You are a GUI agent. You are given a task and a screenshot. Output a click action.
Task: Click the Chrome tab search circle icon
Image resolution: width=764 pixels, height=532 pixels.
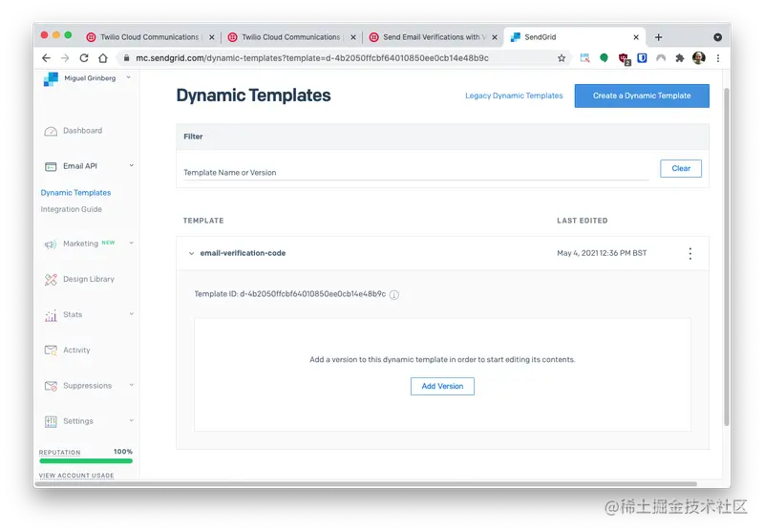pos(718,37)
